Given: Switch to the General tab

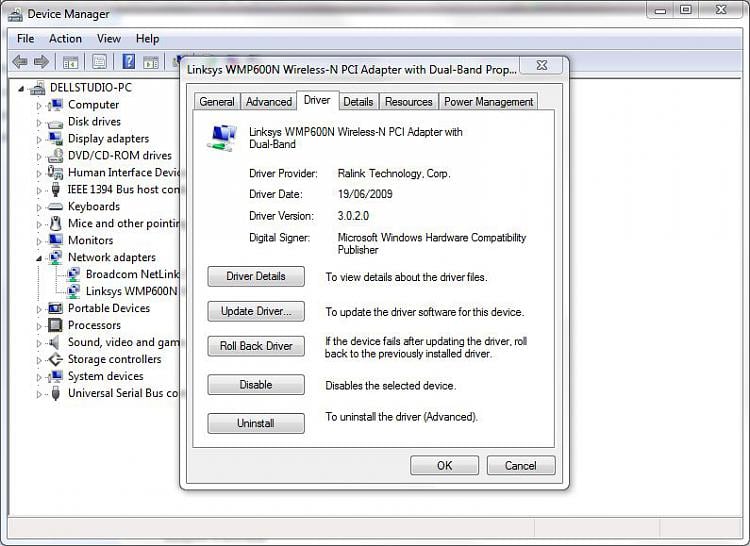Looking at the screenshot, I should click(x=217, y=102).
